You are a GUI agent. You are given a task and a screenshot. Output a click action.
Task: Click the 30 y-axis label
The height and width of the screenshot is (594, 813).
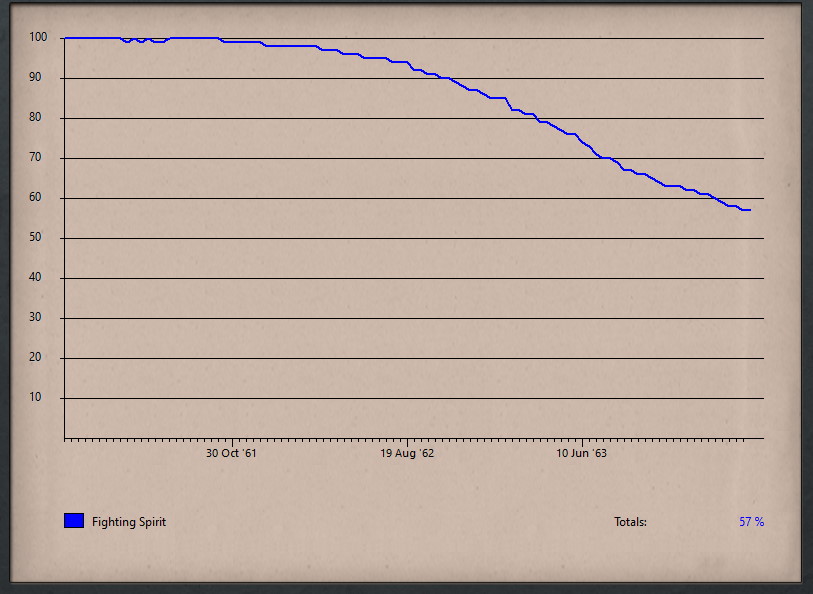(x=35, y=317)
